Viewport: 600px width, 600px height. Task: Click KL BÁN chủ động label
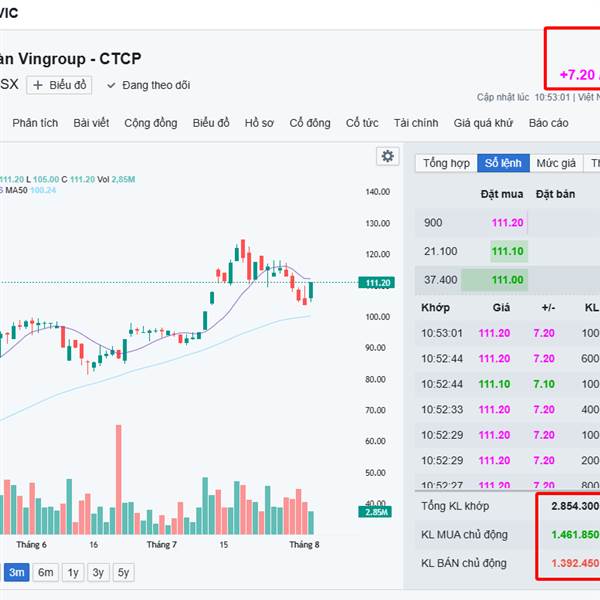464,563
